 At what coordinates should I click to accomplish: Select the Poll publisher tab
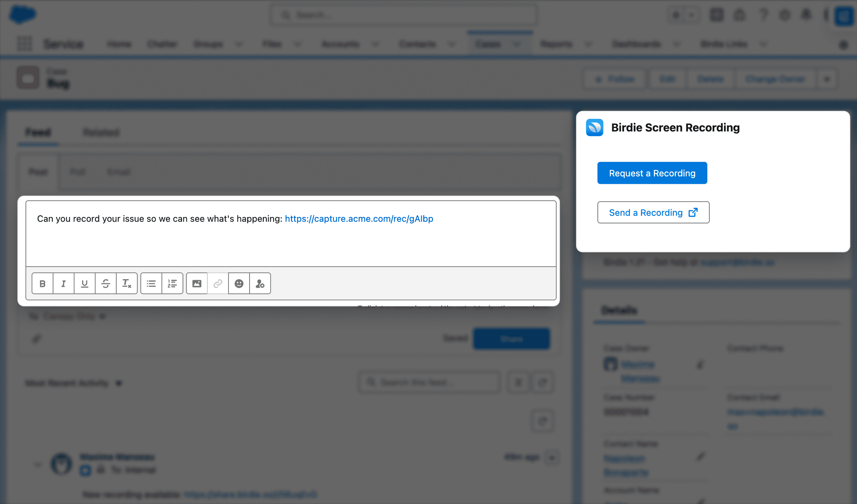(x=77, y=172)
